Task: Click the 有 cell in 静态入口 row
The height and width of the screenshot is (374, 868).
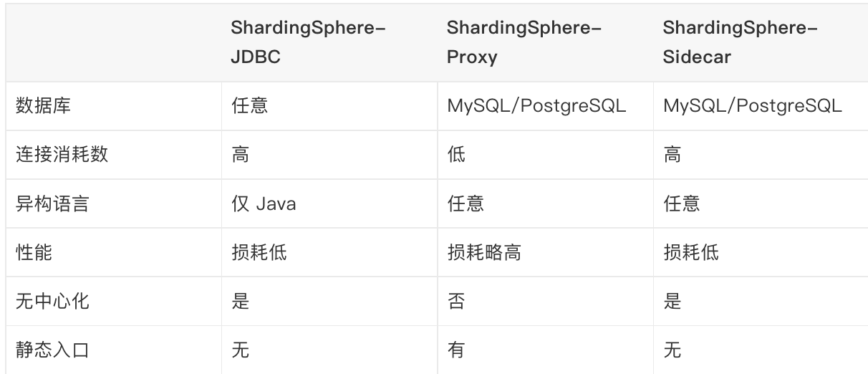Action: pos(456,350)
